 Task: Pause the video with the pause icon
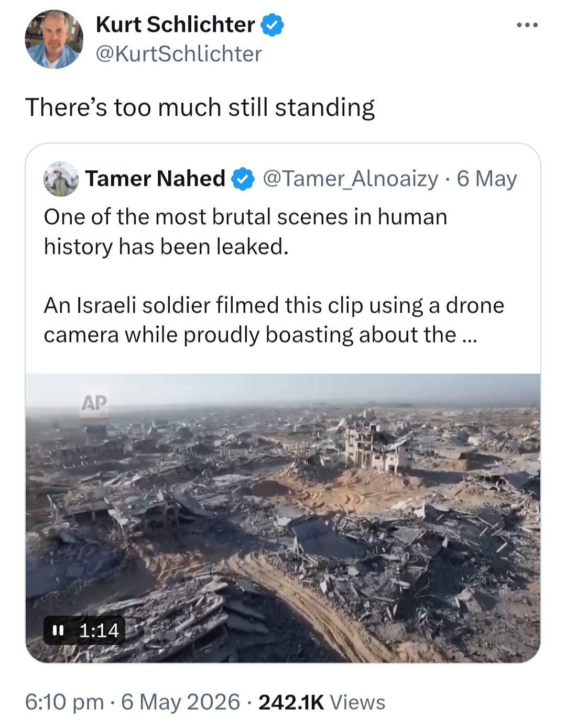click(x=58, y=630)
